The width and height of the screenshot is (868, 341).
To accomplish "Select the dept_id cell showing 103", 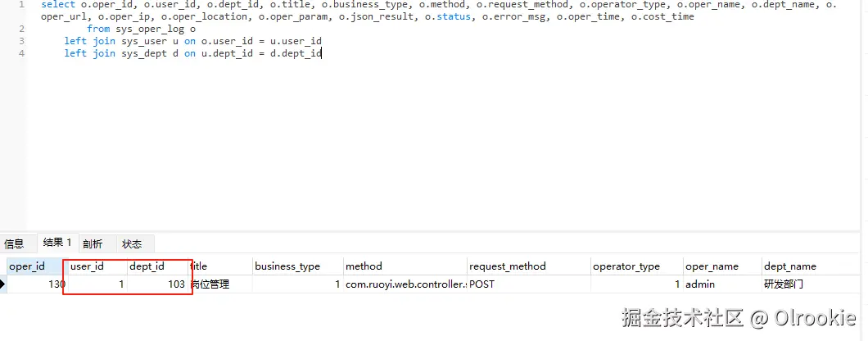I will coord(156,284).
